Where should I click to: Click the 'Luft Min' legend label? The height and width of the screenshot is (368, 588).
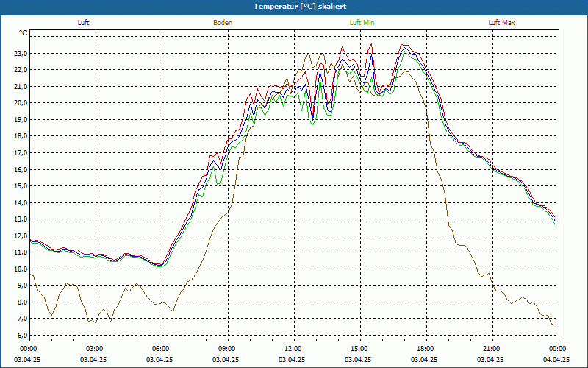[x=362, y=23]
